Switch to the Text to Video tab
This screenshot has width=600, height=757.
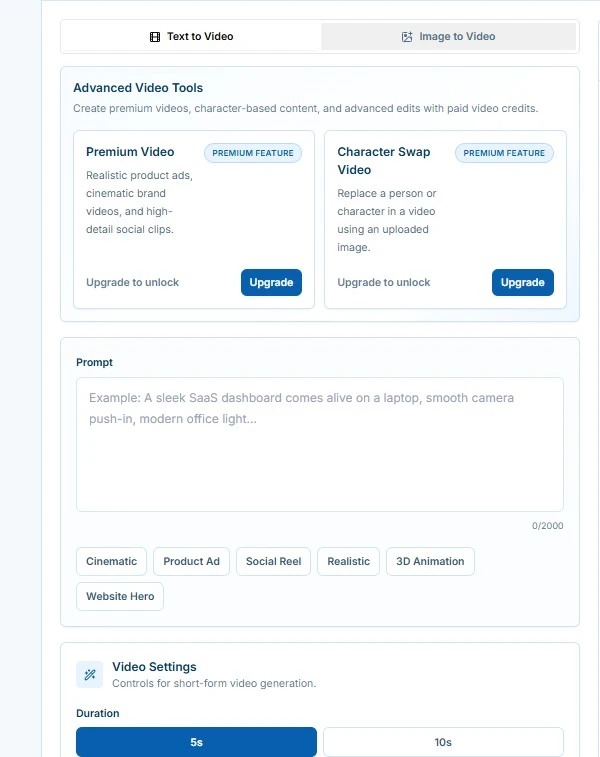tap(191, 36)
